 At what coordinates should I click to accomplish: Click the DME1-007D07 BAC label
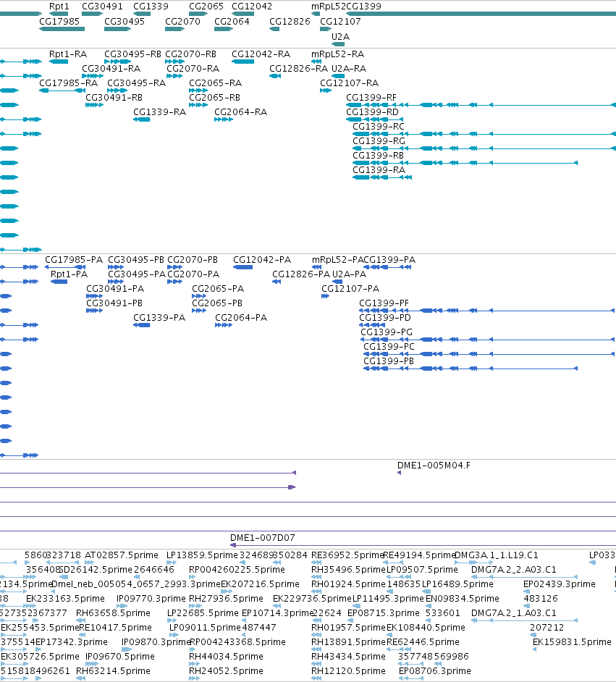point(263,538)
